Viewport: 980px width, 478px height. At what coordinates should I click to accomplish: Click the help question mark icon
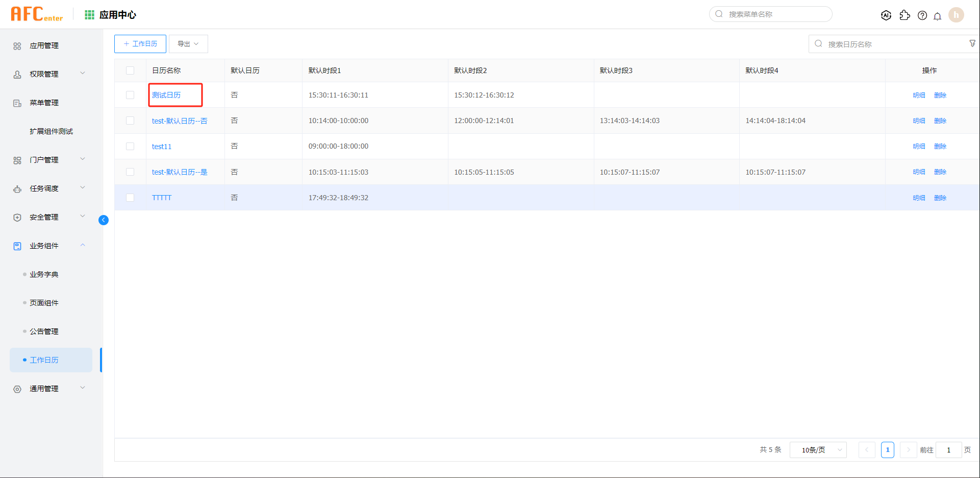click(x=922, y=15)
